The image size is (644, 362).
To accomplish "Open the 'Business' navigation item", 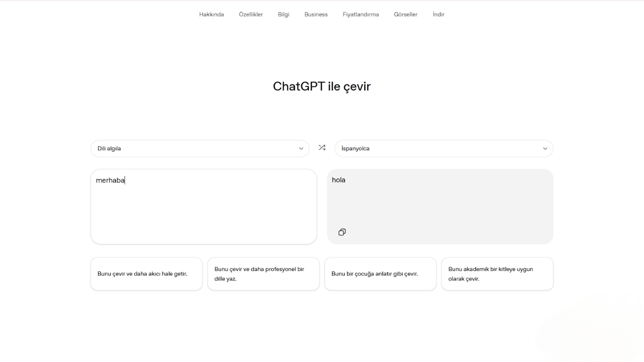I will coord(316,14).
